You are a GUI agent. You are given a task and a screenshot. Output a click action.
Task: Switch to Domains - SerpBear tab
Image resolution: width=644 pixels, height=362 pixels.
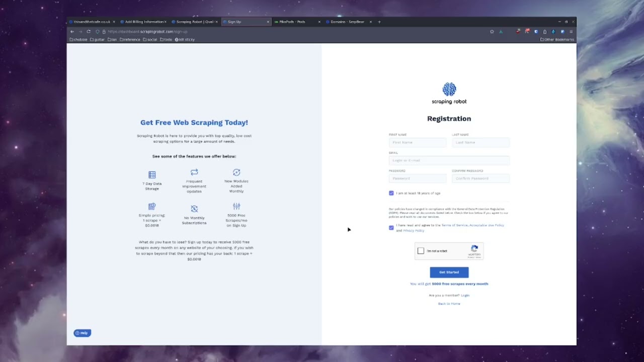(348, 22)
